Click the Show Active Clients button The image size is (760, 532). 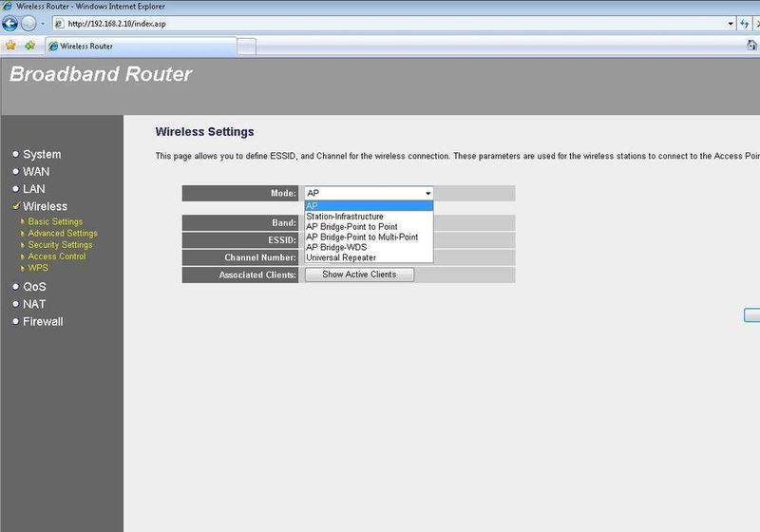359,275
